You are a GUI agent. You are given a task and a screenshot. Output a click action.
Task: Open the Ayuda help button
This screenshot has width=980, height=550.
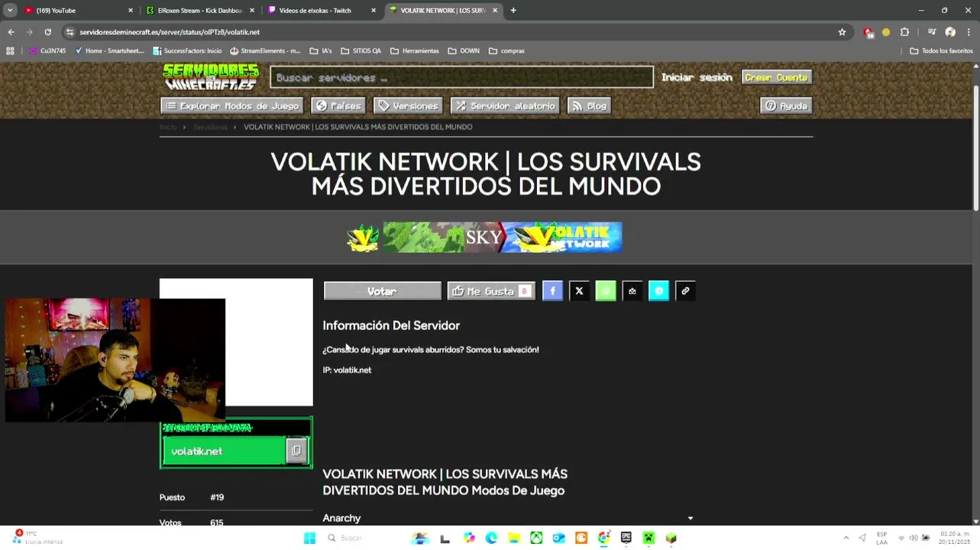pos(787,106)
